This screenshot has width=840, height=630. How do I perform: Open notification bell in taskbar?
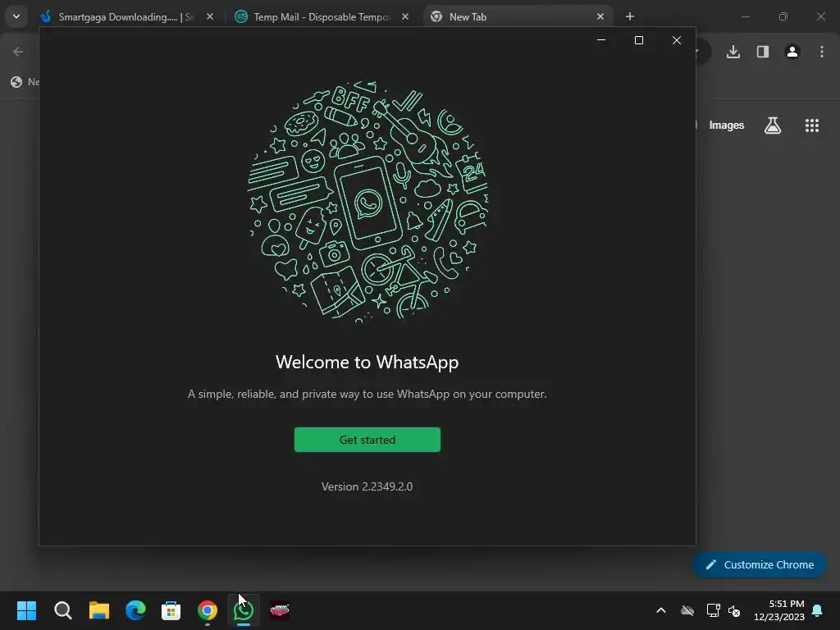(817, 610)
